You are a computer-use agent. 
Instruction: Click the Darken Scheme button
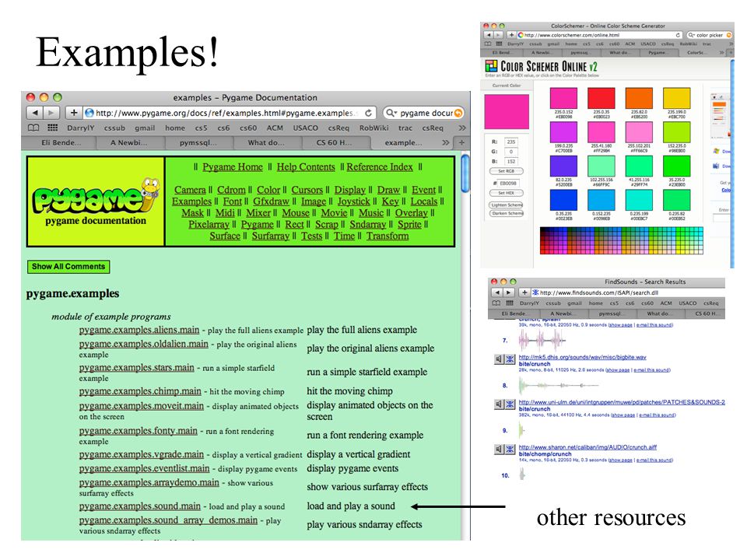pyautogui.click(x=507, y=213)
